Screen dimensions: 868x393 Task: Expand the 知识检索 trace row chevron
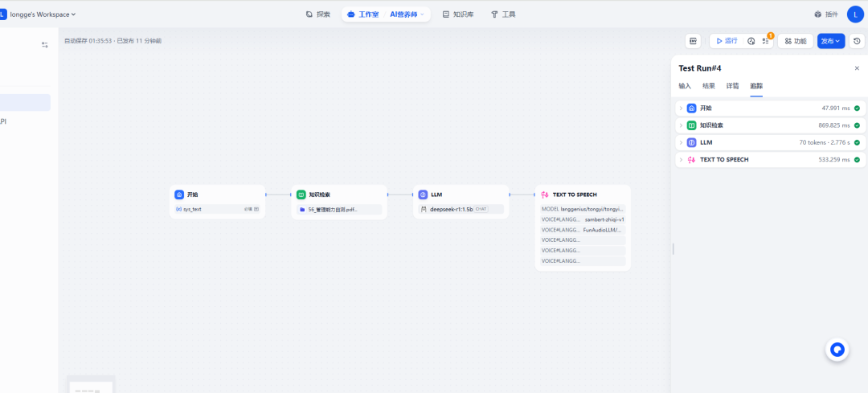[x=681, y=125]
